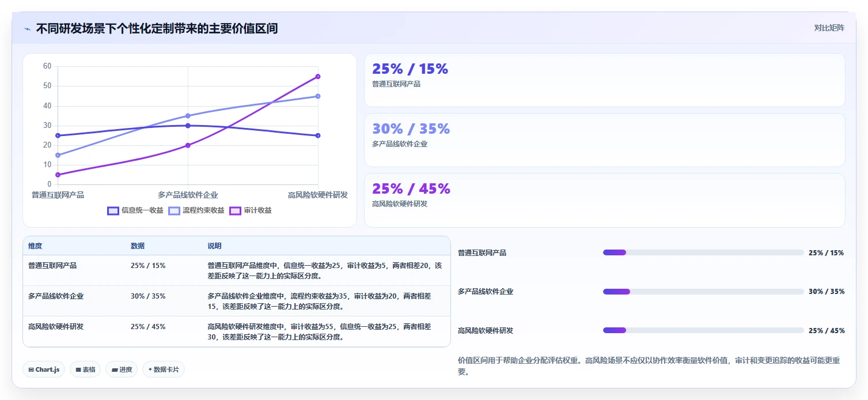Click the progress label 普通互联网产品

tap(482, 253)
